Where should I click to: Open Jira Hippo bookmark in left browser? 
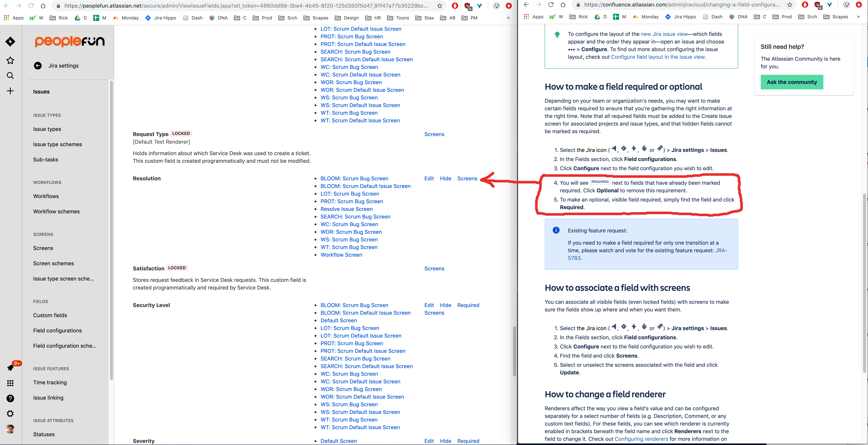pos(160,18)
